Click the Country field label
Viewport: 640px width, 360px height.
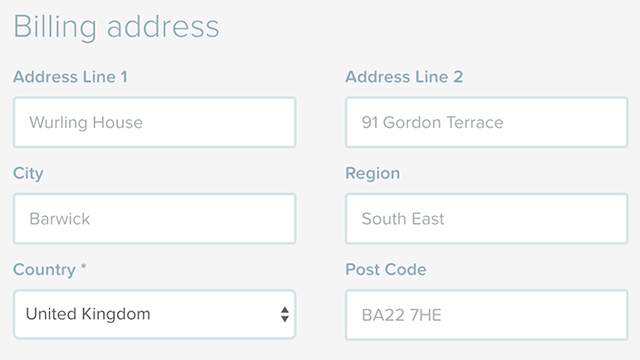44,270
